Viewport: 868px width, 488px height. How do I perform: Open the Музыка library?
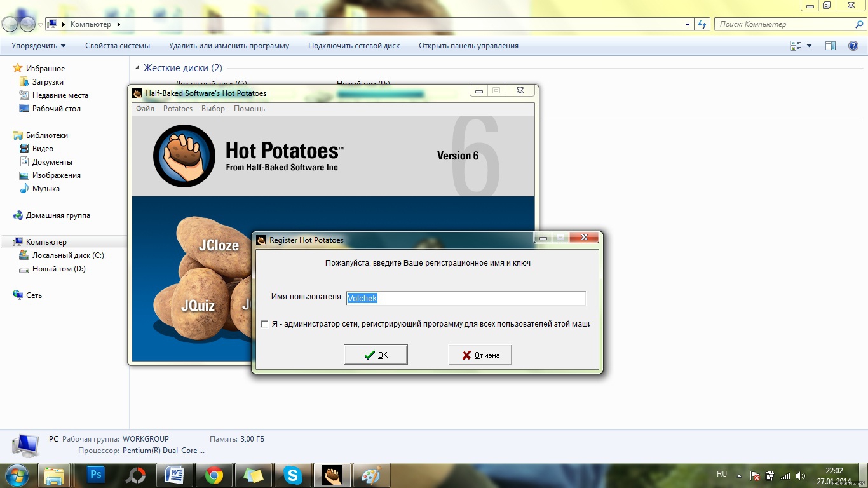pos(46,189)
